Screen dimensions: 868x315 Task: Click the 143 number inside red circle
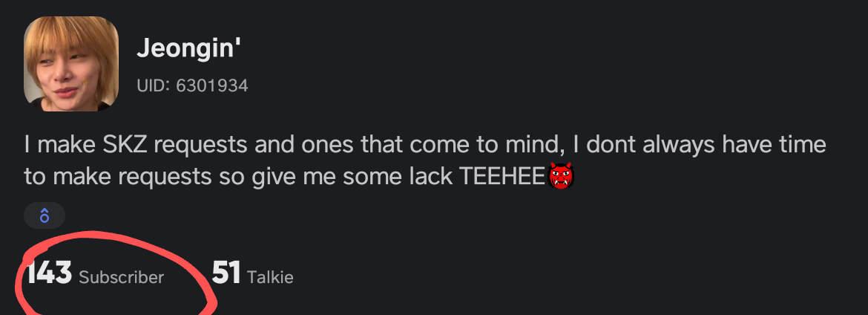click(x=49, y=274)
